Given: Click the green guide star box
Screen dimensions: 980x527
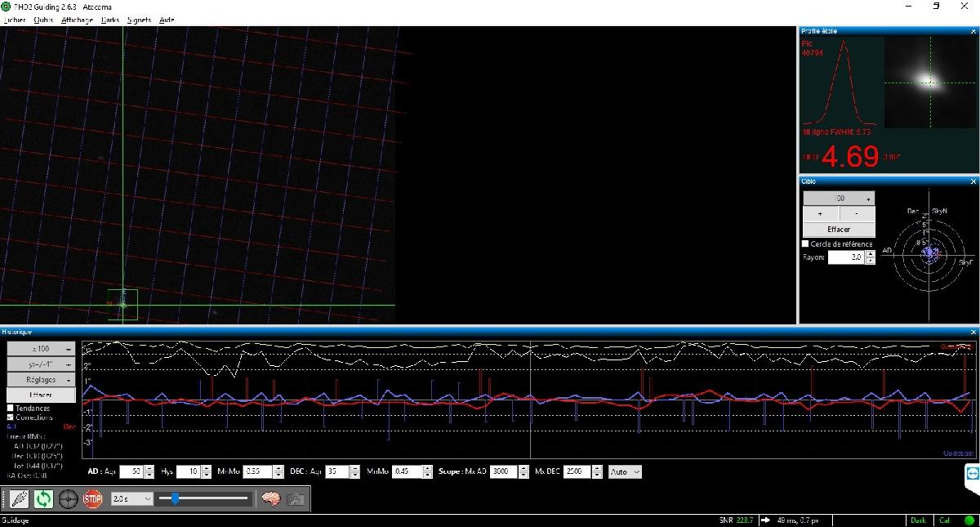Looking at the screenshot, I should 122,305.
